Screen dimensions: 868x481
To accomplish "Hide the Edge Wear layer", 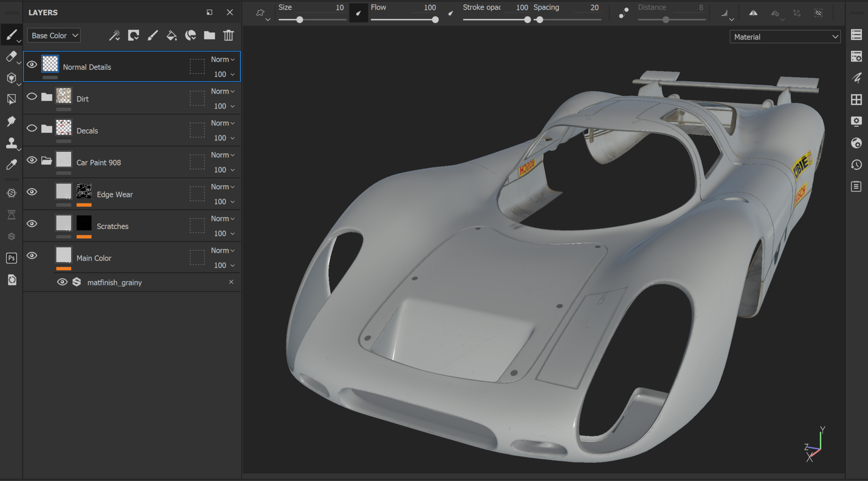I will 32,192.
